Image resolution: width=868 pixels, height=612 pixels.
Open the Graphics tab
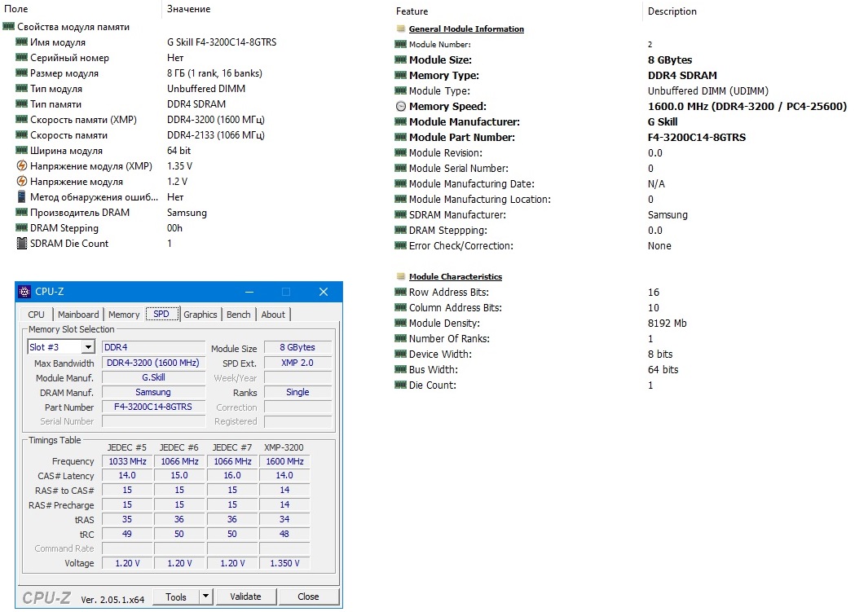(x=200, y=315)
